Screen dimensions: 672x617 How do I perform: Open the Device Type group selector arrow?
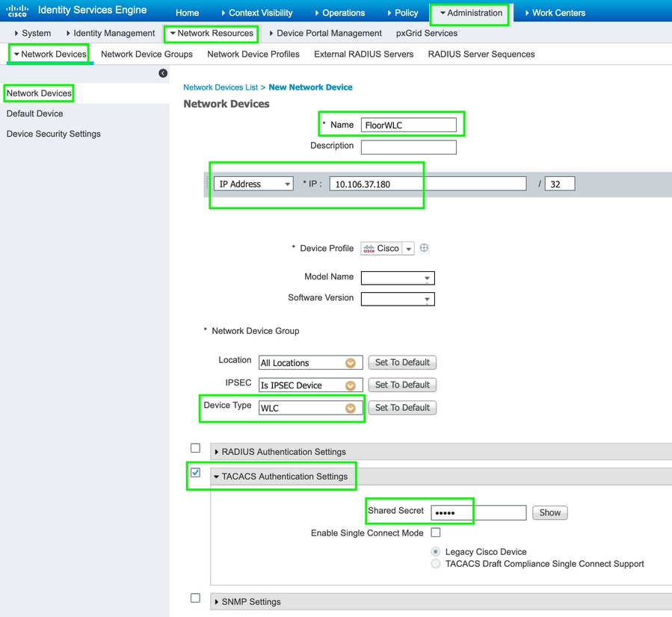(351, 408)
